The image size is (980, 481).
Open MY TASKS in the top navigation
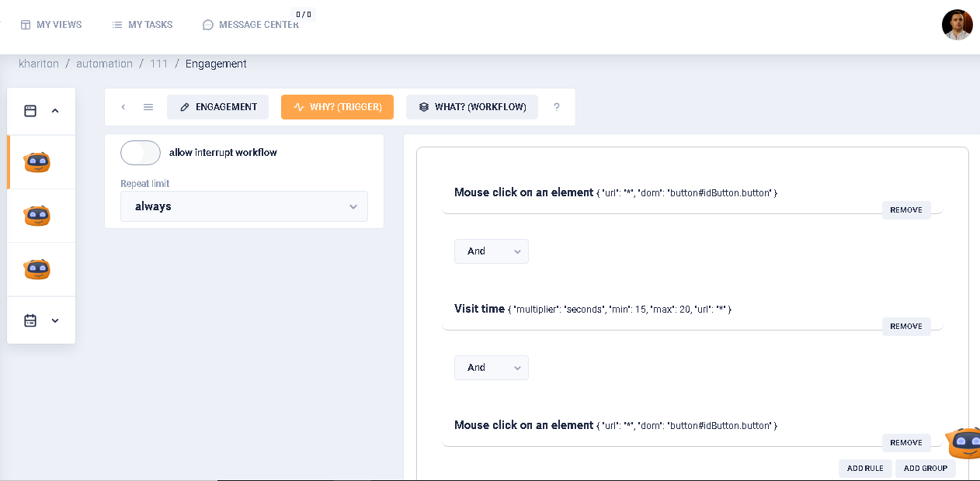coord(142,25)
